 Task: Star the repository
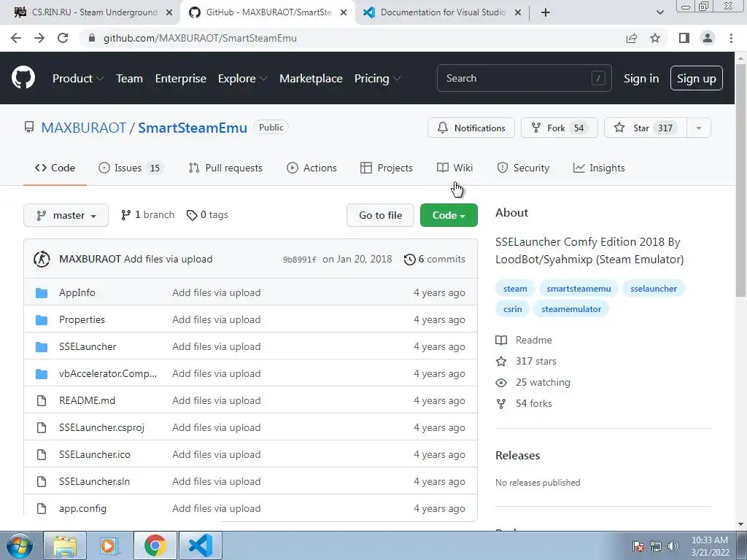pyautogui.click(x=646, y=128)
